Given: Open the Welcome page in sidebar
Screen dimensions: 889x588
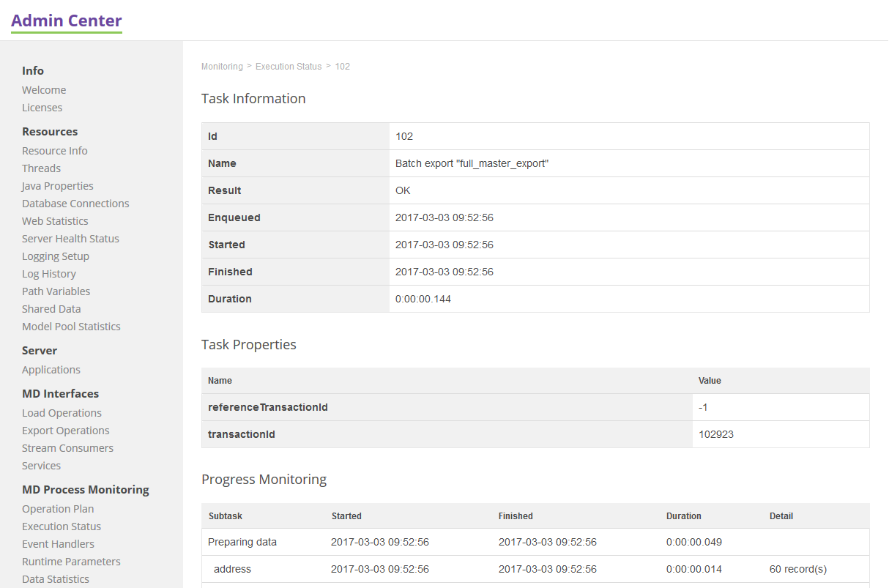Looking at the screenshot, I should (x=44, y=90).
